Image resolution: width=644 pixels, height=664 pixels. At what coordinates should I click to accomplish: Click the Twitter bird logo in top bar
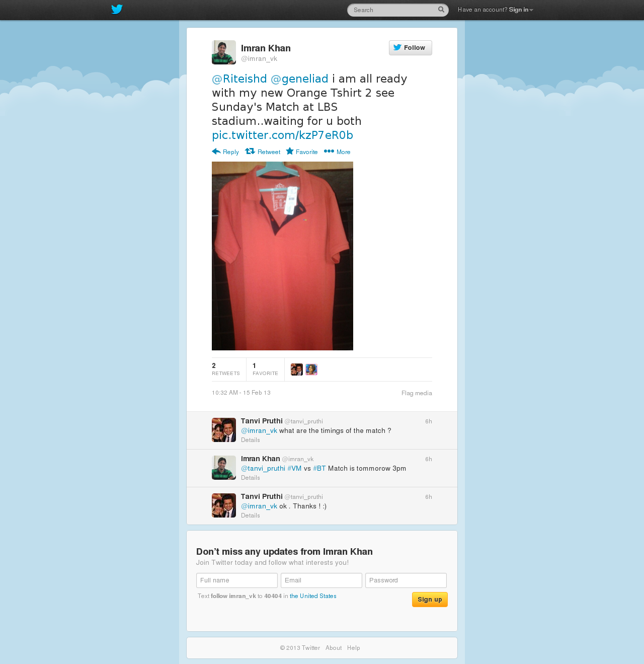(x=117, y=10)
